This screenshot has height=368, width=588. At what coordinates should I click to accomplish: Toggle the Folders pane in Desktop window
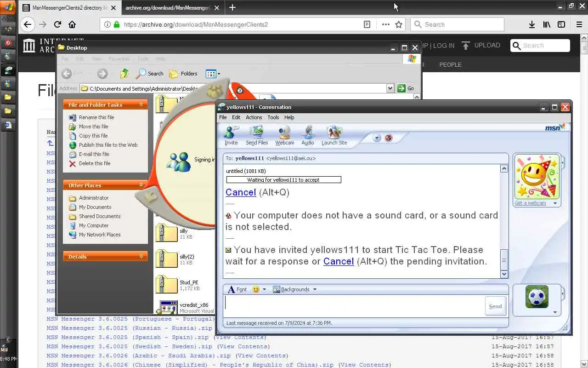pyautogui.click(x=183, y=74)
